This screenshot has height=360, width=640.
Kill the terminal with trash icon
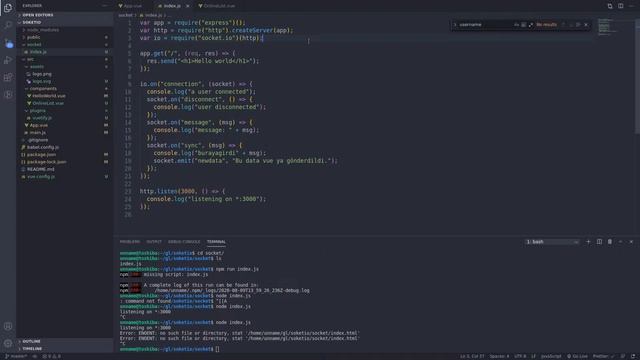tap(610, 242)
